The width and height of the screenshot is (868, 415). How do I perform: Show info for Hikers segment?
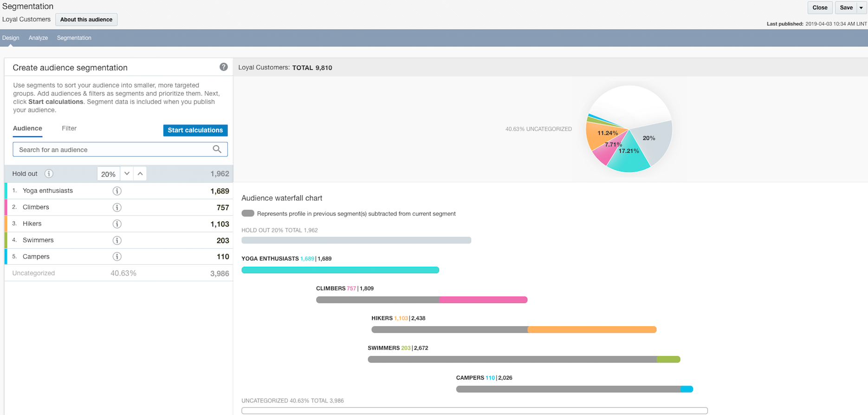click(117, 224)
